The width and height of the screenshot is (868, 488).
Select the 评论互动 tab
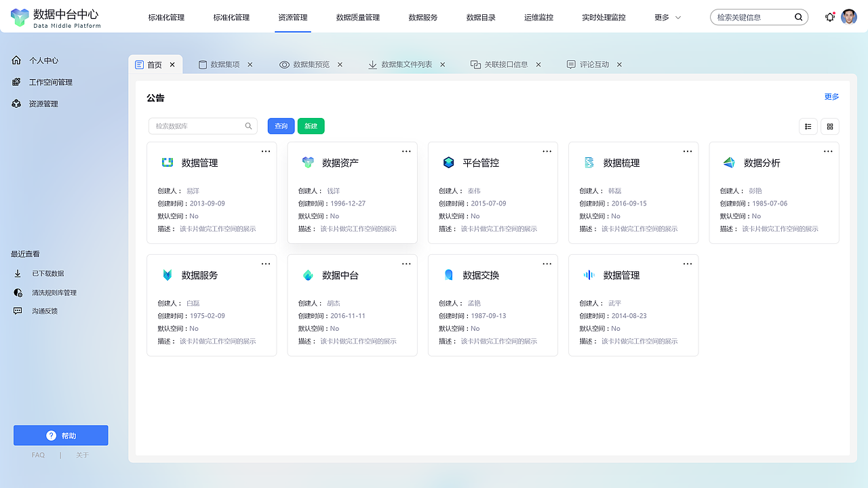tap(594, 65)
